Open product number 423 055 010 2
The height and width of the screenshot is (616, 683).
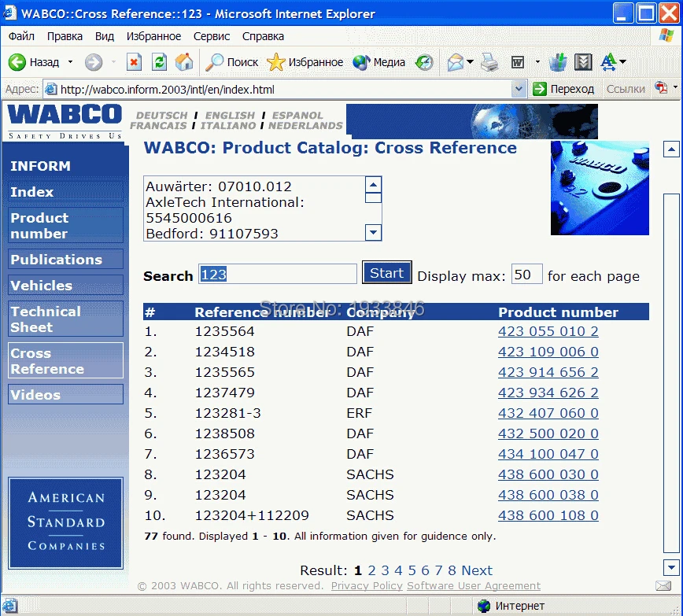tap(548, 331)
